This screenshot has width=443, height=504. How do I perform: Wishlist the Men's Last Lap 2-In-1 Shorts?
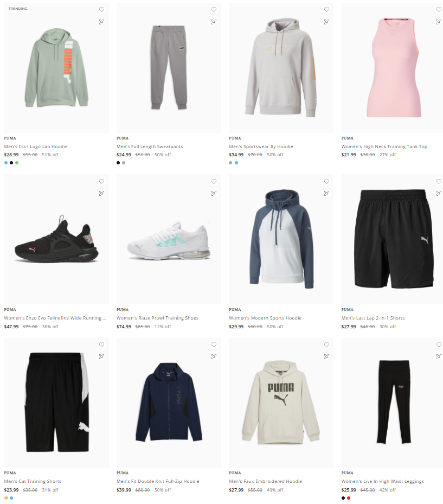point(439,182)
